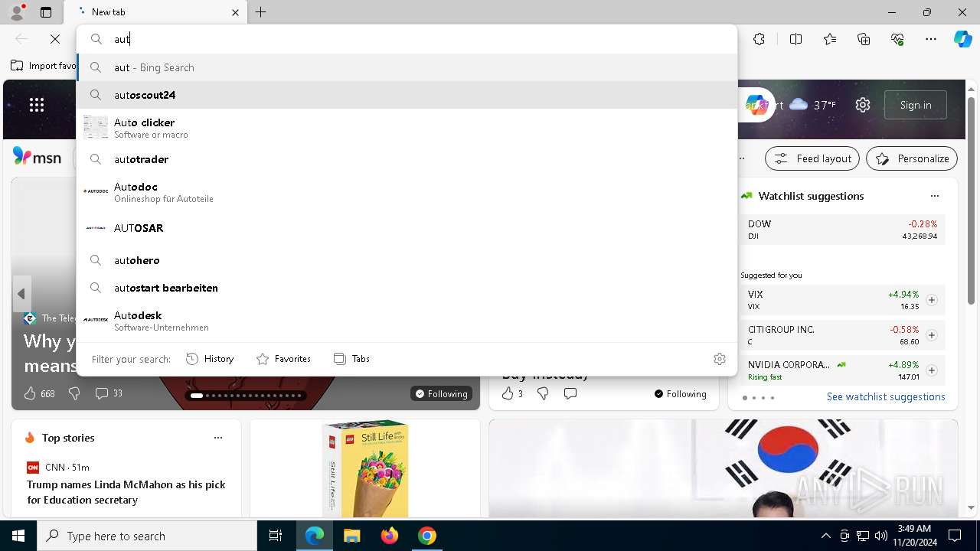Click the Sign in button

click(x=916, y=105)
